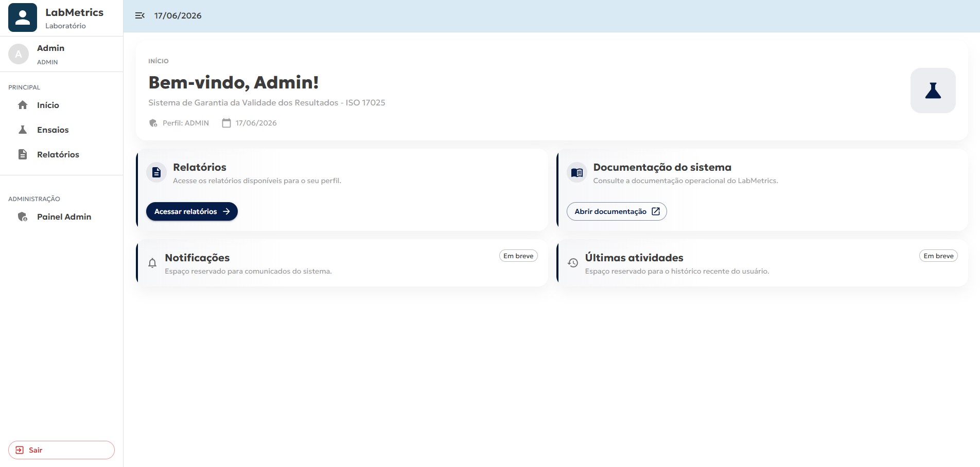Click the calendar icon in the welcome card
This screenshot has width=980, height=467.
pyautogui.click(x=226, y=123)
